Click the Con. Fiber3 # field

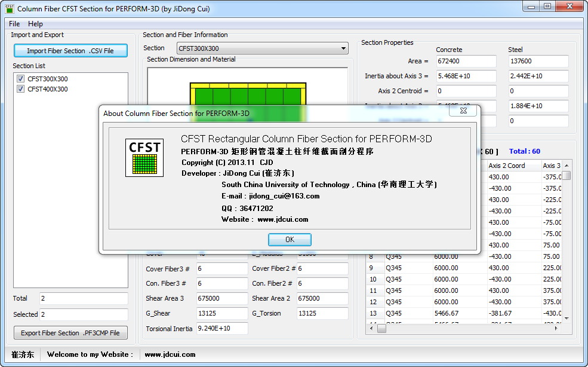coord(222,283)
